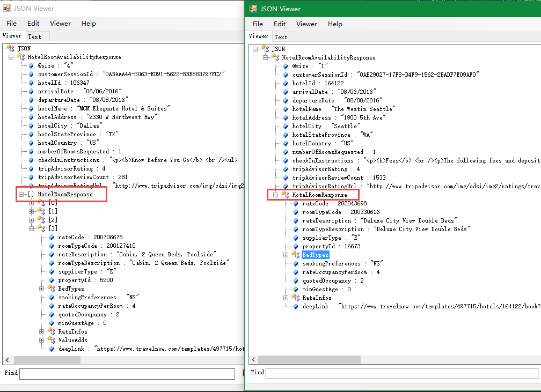This screenshot has width=541, height=392.
Task: Open Viewer menu in right JSON Viewer
Action: click(x=306, y=24)
